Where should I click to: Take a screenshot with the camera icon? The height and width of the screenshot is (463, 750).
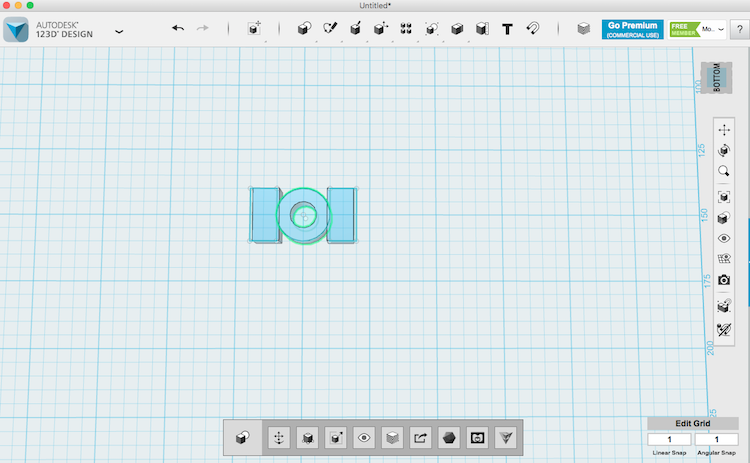pyautogui.click(x=724, y=280)
